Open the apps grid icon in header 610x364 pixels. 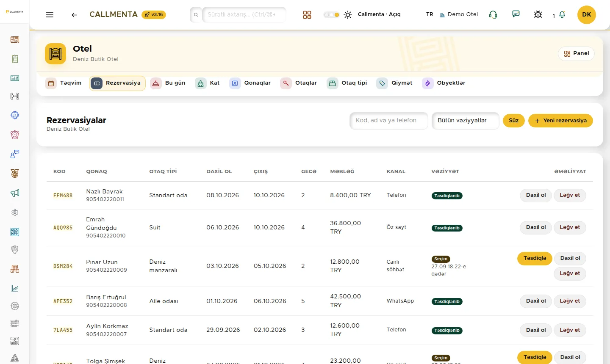307,15
